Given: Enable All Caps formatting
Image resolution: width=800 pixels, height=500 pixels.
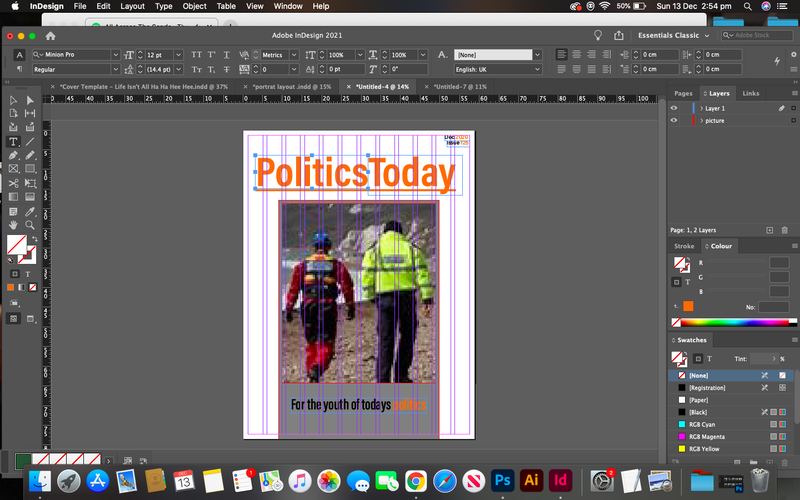Looking at the screenshot, I should (x=196, y=55).
